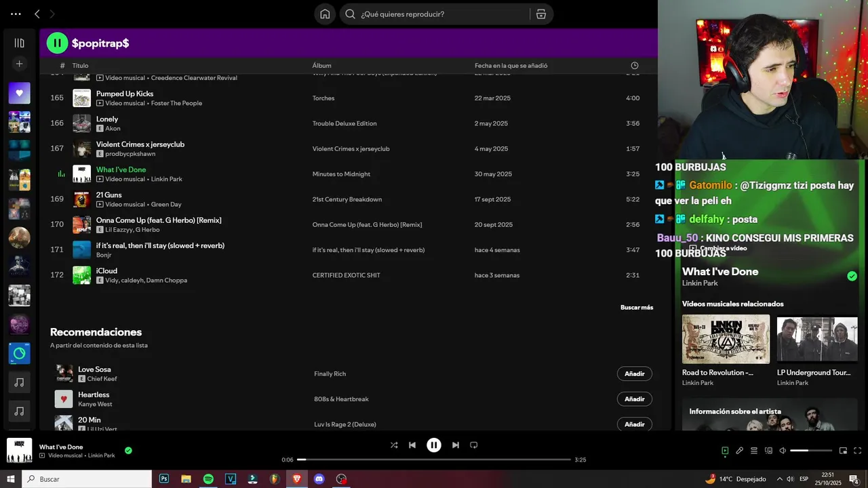Go back with the navigation arrow
The image size is (868, 488).
pos(37,14)
